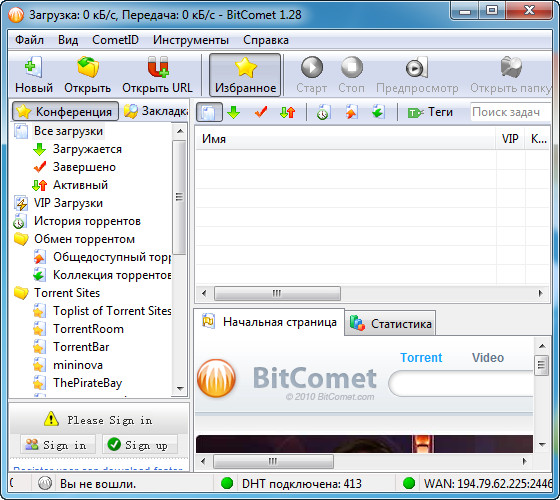The width and height of the screenshot is (560, 500).
Task: Click the Поиск задач search field
Action: point(510,112)
